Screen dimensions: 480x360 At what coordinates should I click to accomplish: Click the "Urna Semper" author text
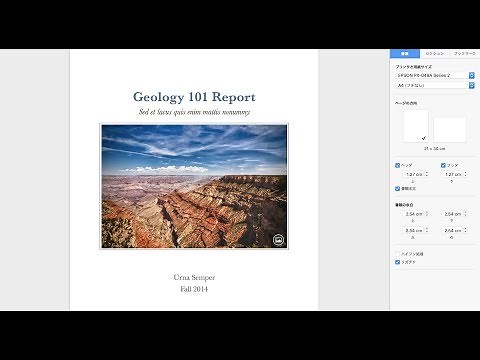(194, 277)
